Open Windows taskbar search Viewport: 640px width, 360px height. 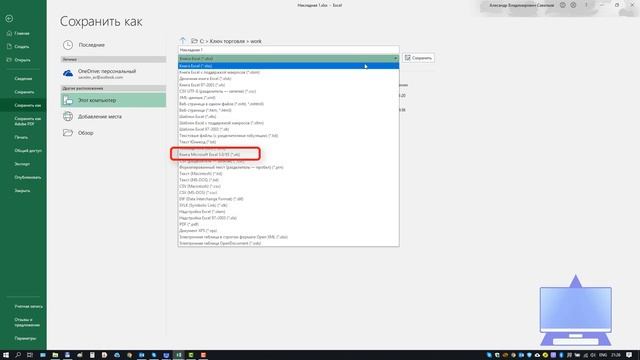[x=18, y=355]
